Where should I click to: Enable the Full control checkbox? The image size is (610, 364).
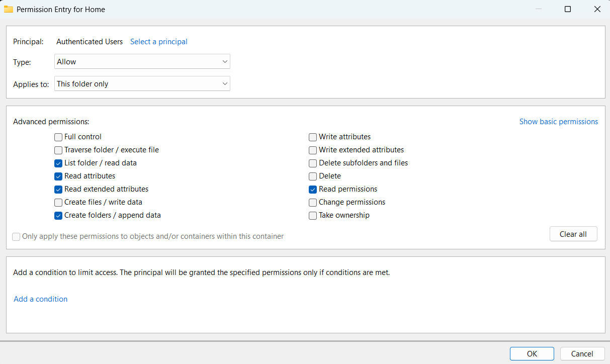pos(58,137)
